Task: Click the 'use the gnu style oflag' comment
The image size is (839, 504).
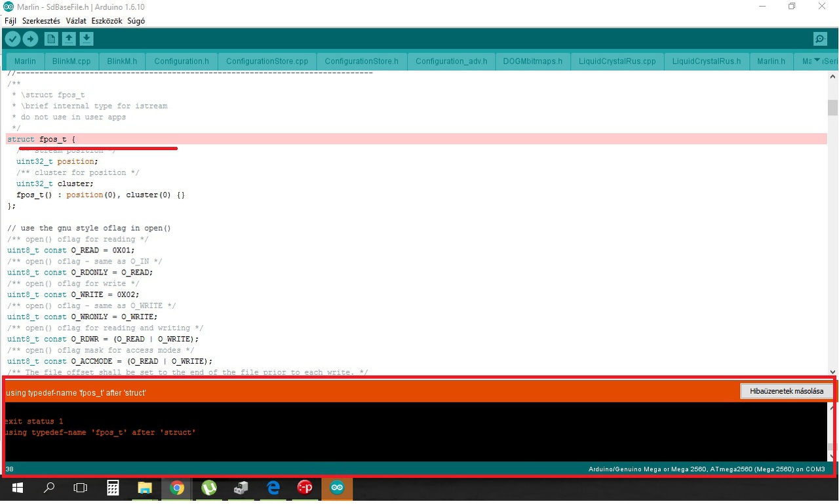Action: 89,228
